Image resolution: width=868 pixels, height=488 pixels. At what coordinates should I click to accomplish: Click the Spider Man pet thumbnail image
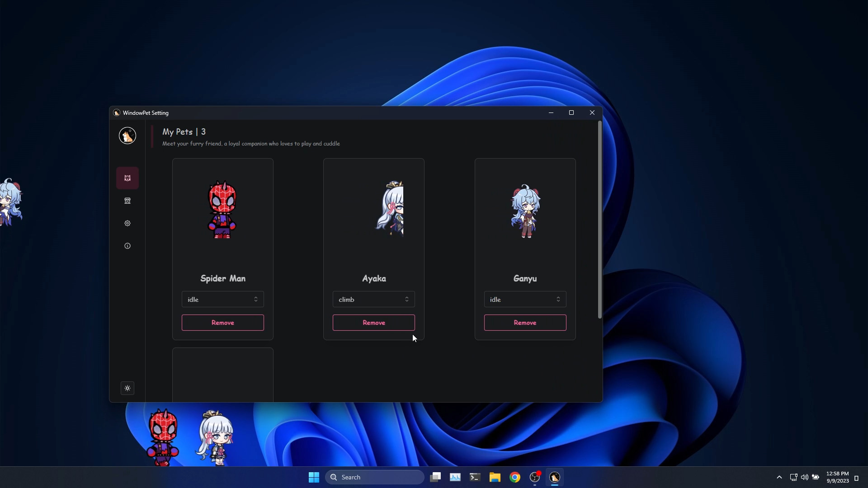(222, 210)
